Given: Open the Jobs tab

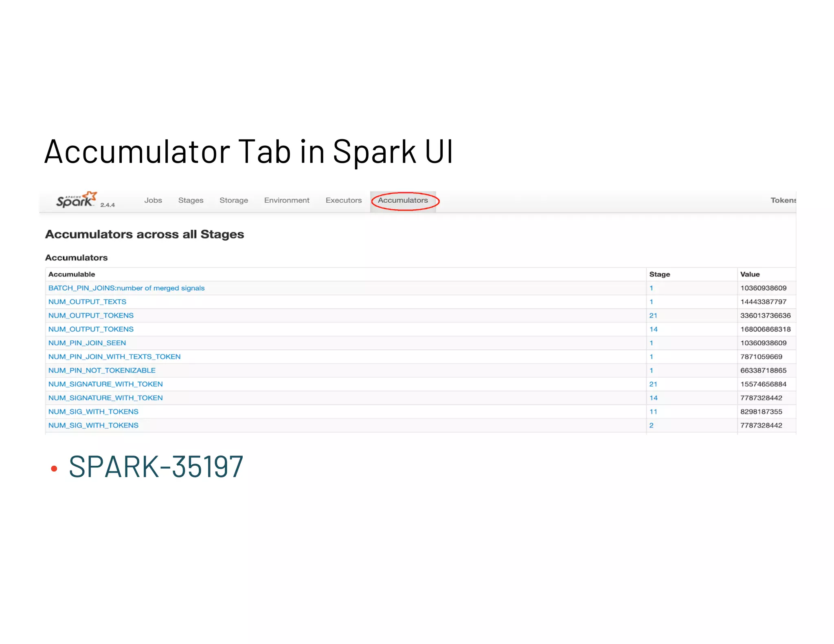Looking at the screenshot, I should (x=153, y=200).
